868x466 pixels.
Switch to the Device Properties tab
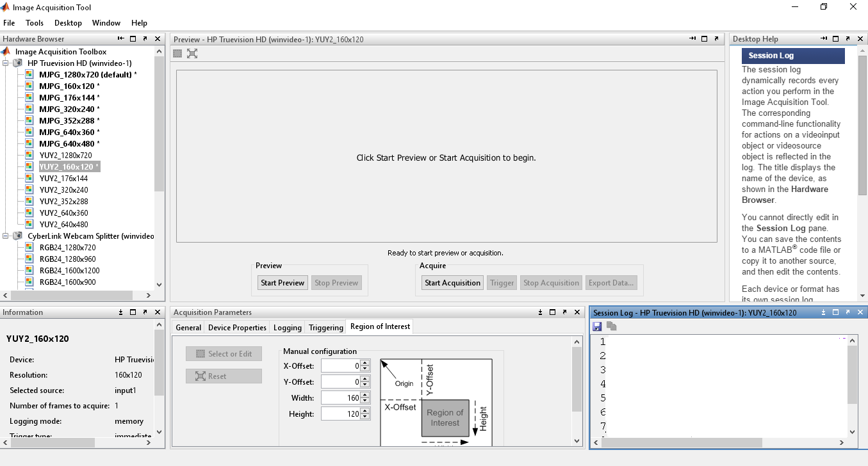(237, 327)
